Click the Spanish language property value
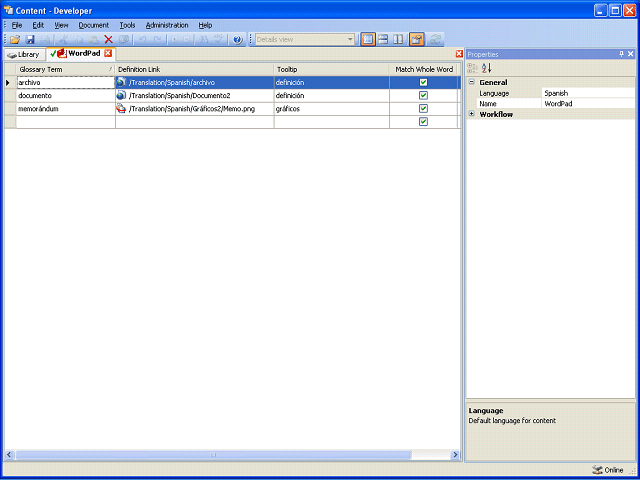Image resolution: width=640 pixels, height=480 pixels. (588, 93)
